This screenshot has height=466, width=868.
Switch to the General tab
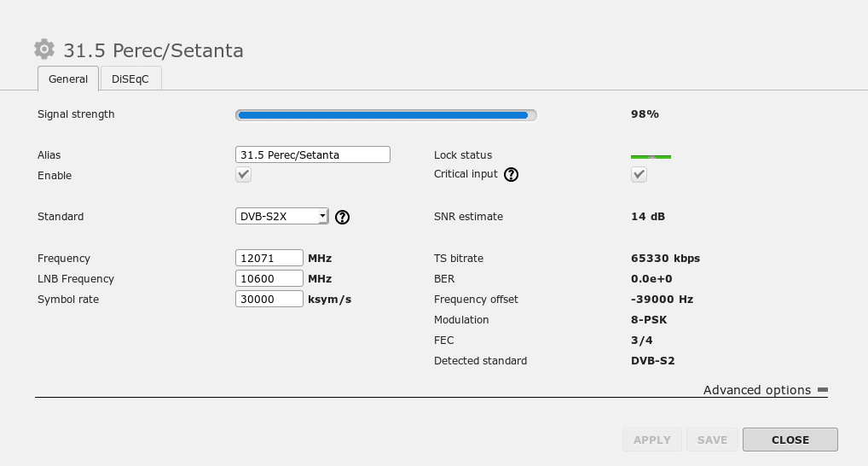click(x=68, y=79)
